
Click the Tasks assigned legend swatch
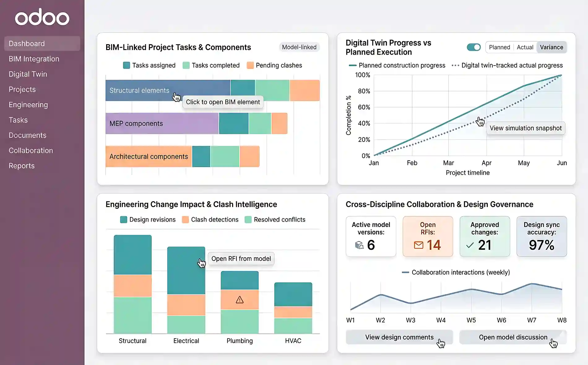(x=126, y=65)
